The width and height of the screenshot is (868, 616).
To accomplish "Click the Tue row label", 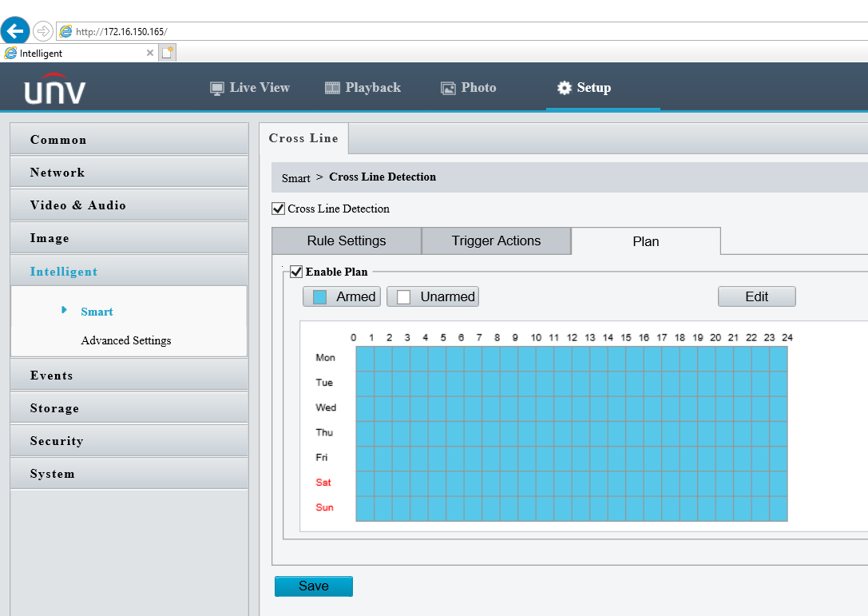I will click(x=324, y=382).
